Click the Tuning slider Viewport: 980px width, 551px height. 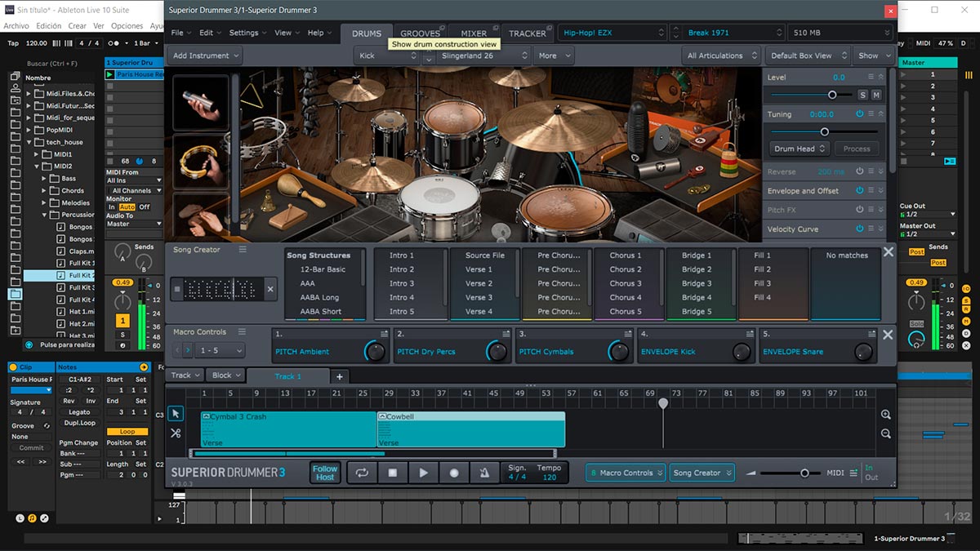coord(824,131)
